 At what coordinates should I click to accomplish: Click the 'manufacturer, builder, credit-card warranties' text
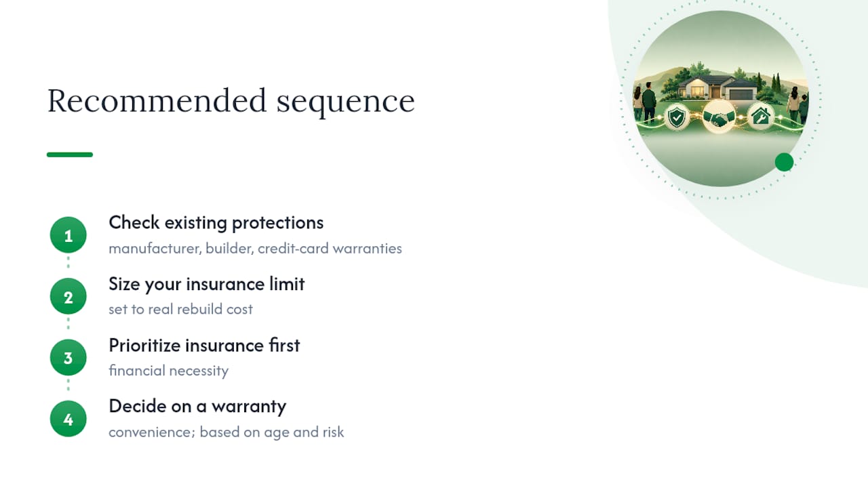(255, 249)
